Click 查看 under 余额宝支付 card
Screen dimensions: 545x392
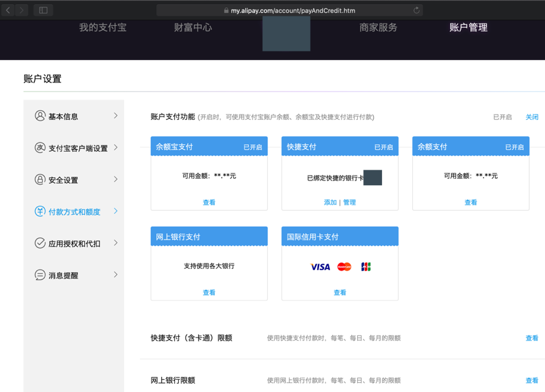209,202
